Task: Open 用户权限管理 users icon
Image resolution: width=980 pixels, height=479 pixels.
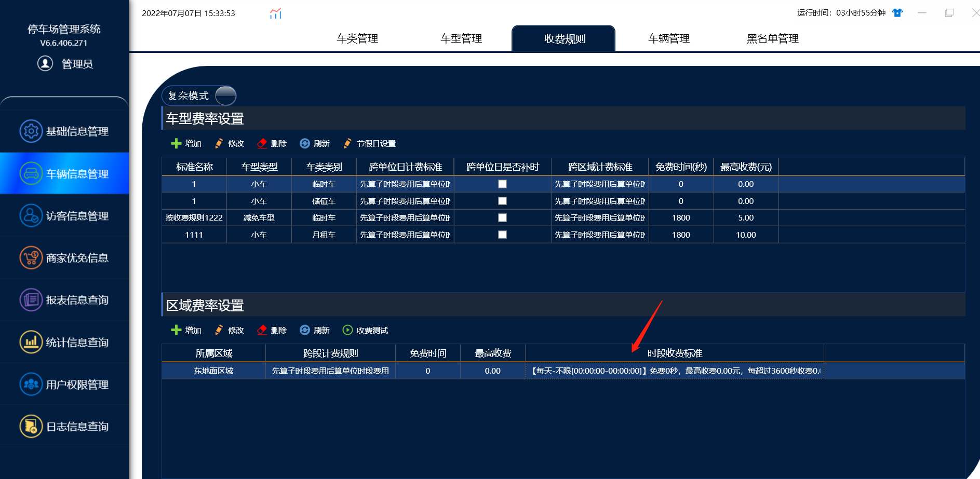Action: (31, 384)
